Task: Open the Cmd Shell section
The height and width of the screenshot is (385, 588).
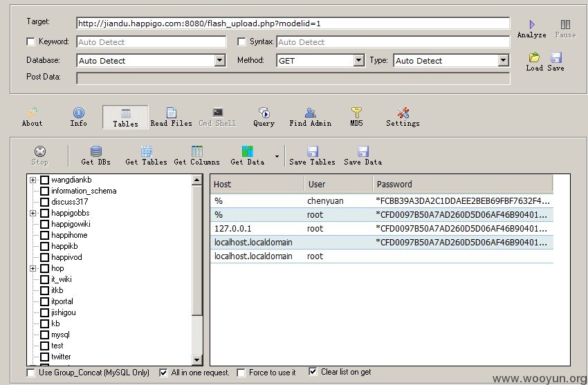Action: (217, 118)
